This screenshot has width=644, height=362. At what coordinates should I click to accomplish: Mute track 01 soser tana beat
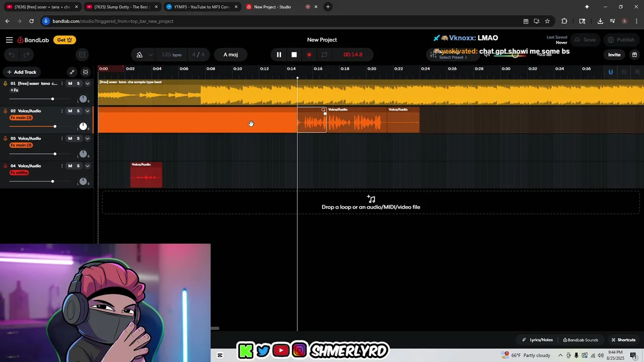(70, 83)
